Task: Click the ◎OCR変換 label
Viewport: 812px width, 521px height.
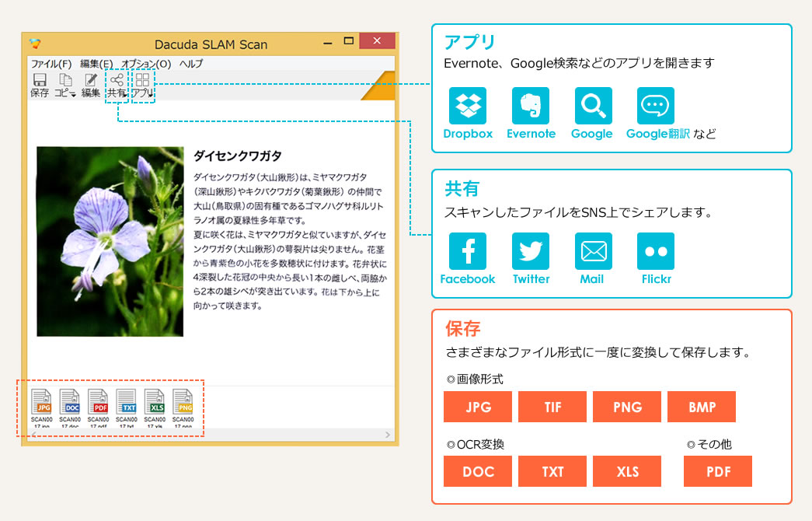Action: (x=475, y=444)
